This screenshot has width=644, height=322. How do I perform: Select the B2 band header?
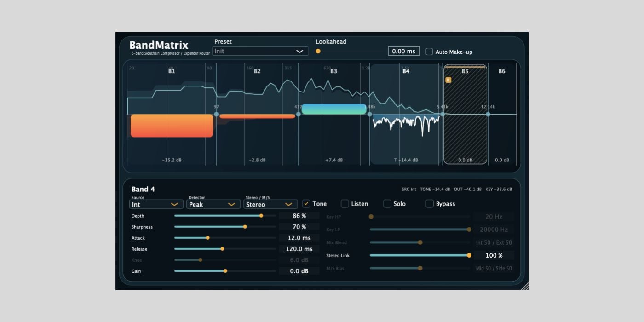(x=257, y=71)
